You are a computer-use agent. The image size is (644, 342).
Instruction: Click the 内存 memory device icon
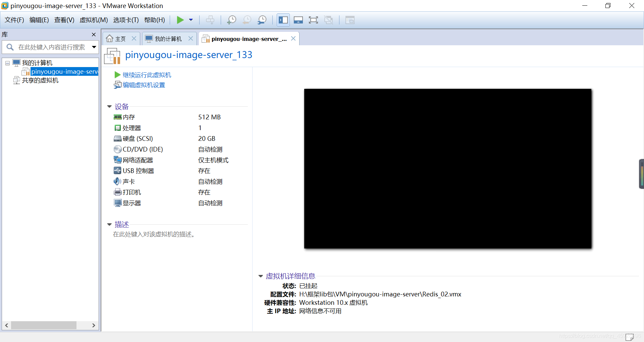pos(117,117)
